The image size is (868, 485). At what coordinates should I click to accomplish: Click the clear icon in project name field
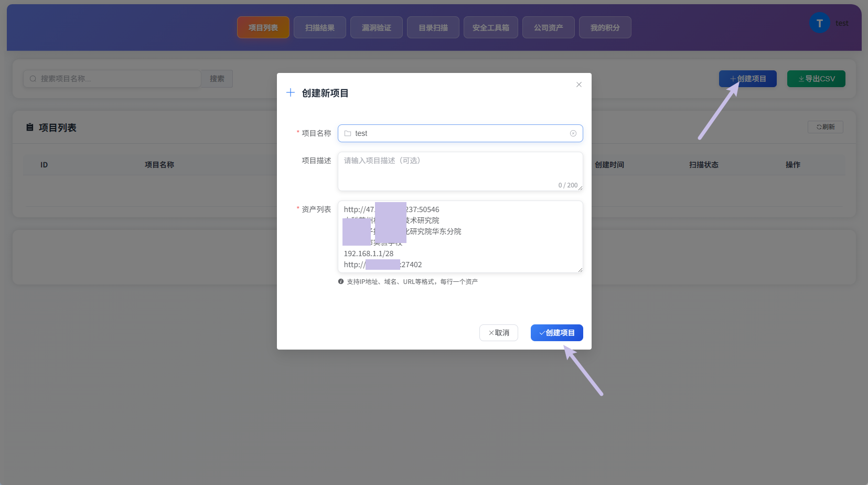point(573,133)
